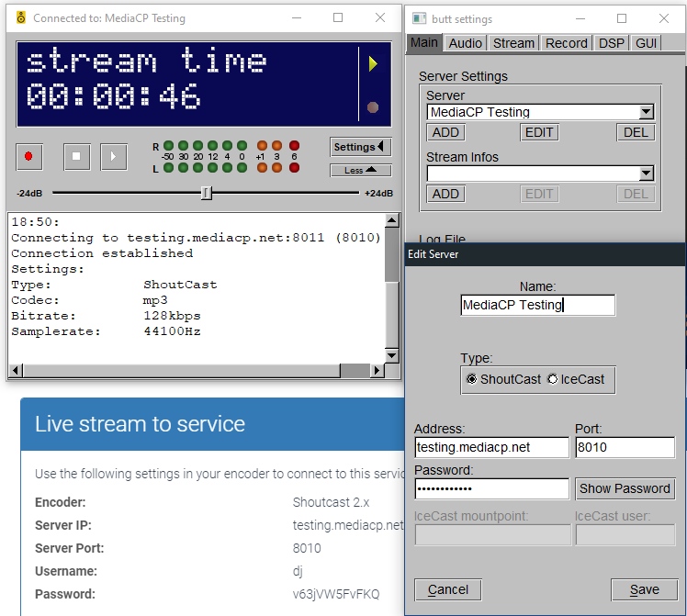Image resolution: width=687 pixels, height=616 pixels.
Task: Close the butt settings window
Action: [x=664, y=19]
